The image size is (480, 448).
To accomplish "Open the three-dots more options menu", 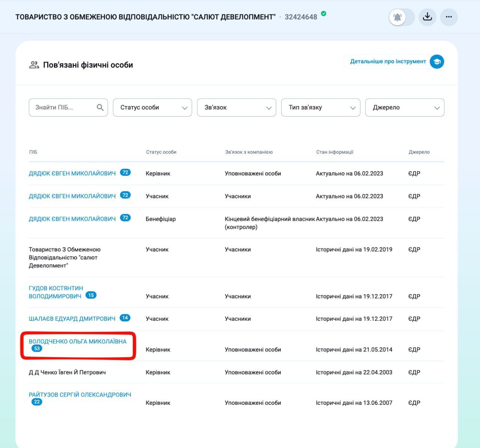I will pos(449,17).
